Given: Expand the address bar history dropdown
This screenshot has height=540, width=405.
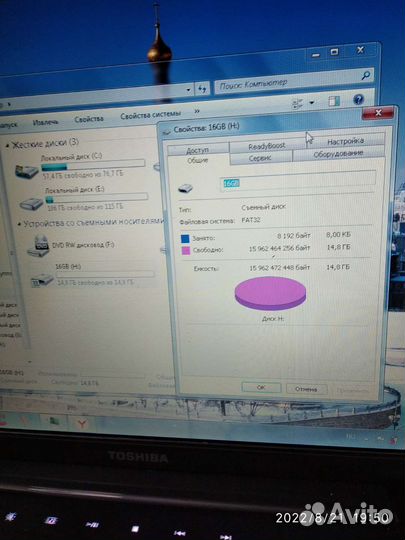Looking at the screenshot, I should point(188,91).
